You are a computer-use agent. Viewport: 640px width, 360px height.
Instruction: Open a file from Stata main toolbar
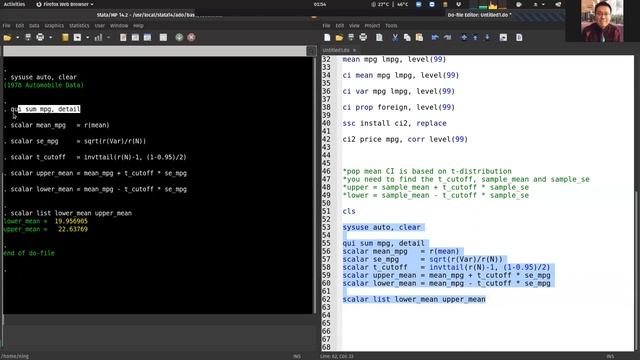tap(7, 38)
